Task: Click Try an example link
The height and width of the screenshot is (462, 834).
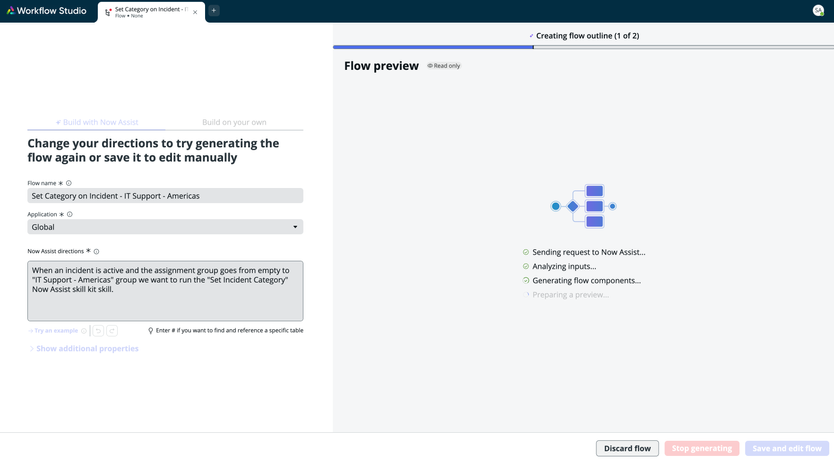Action: [53, 331]
